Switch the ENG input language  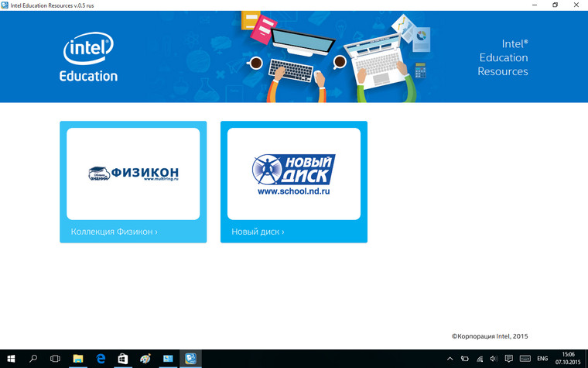[542, 359]
